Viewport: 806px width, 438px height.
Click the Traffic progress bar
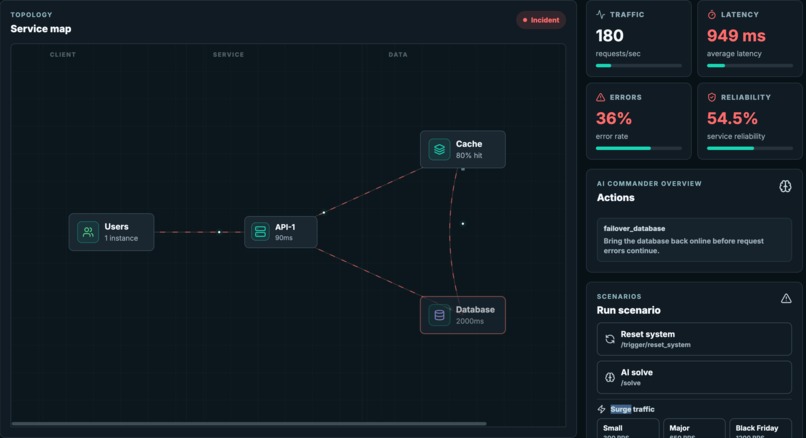(x=638, y=66)
